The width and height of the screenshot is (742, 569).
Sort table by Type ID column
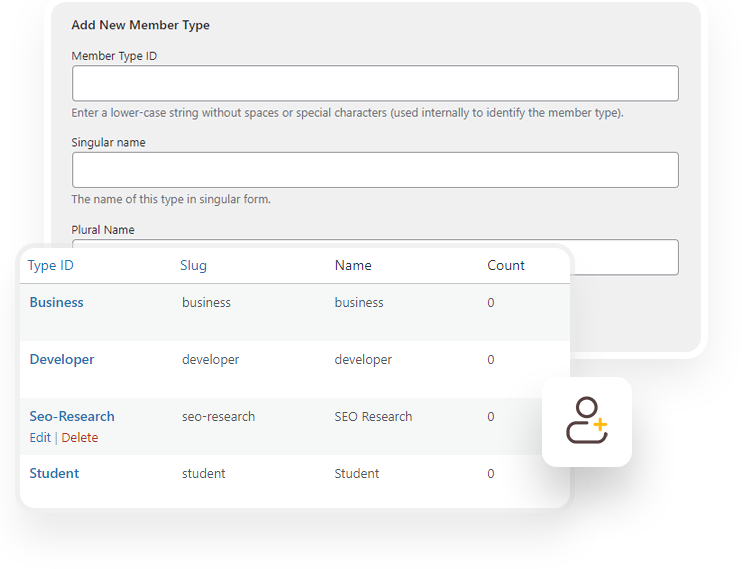click(x=51, y=265)
